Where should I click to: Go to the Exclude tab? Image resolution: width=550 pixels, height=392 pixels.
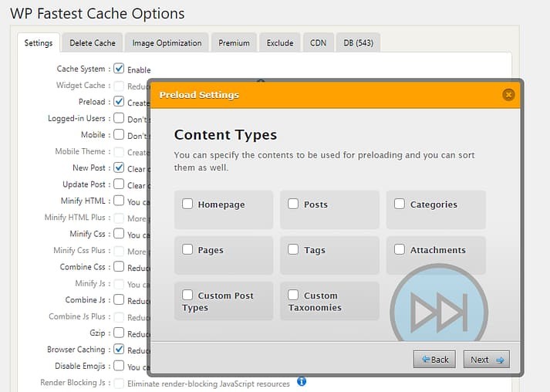280,43
